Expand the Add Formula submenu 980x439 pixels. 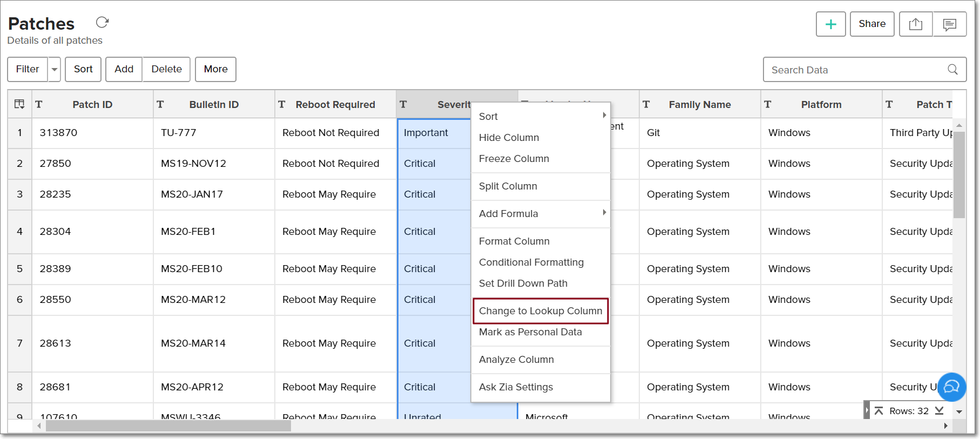[604, 213]
